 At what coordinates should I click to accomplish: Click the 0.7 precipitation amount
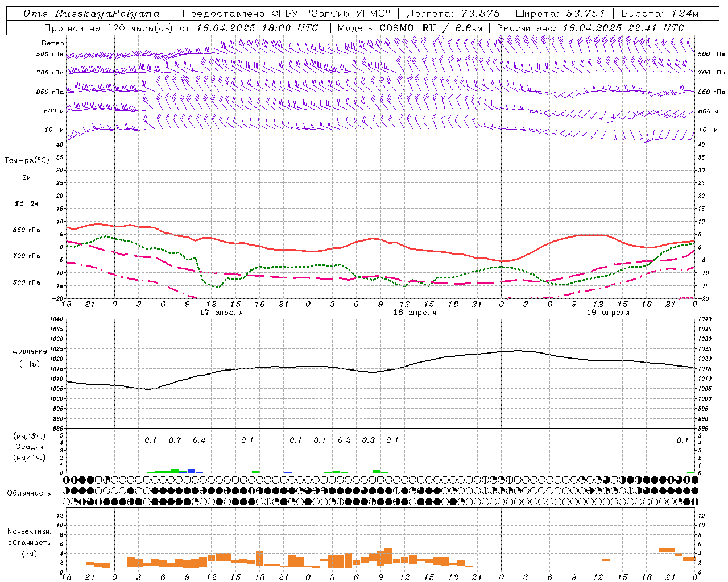pyautogui.click(x=175, y=440)
